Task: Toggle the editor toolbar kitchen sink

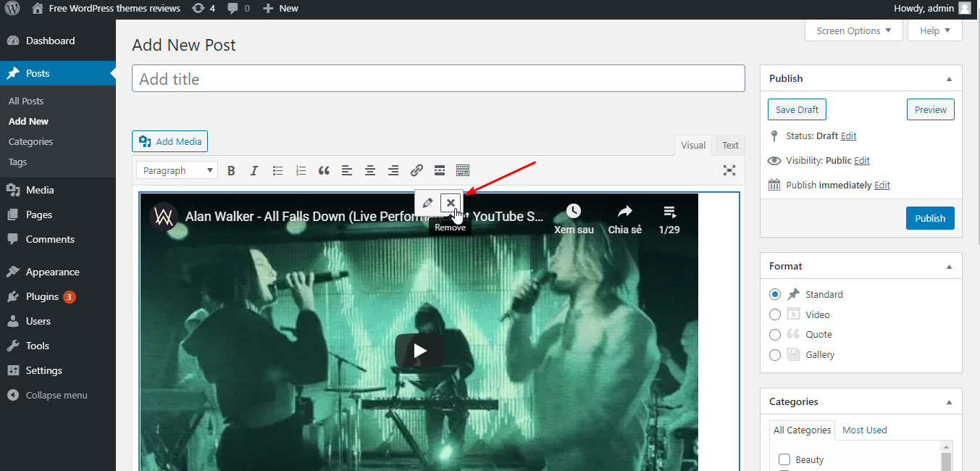Action: [463, 171]
